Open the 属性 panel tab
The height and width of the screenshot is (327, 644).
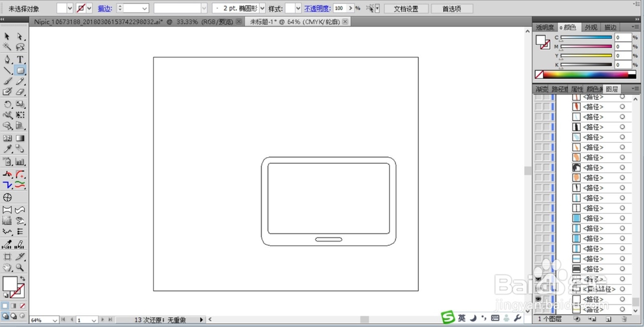(577, 89)
